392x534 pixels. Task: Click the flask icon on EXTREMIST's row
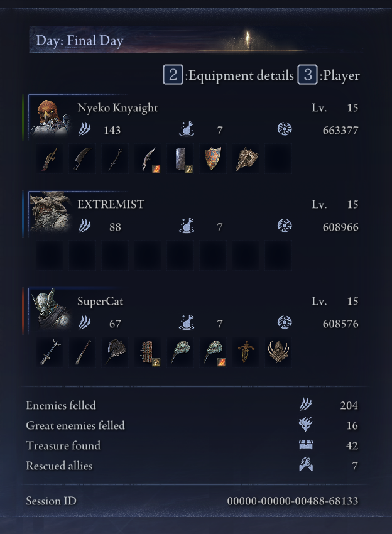[187, 226]
